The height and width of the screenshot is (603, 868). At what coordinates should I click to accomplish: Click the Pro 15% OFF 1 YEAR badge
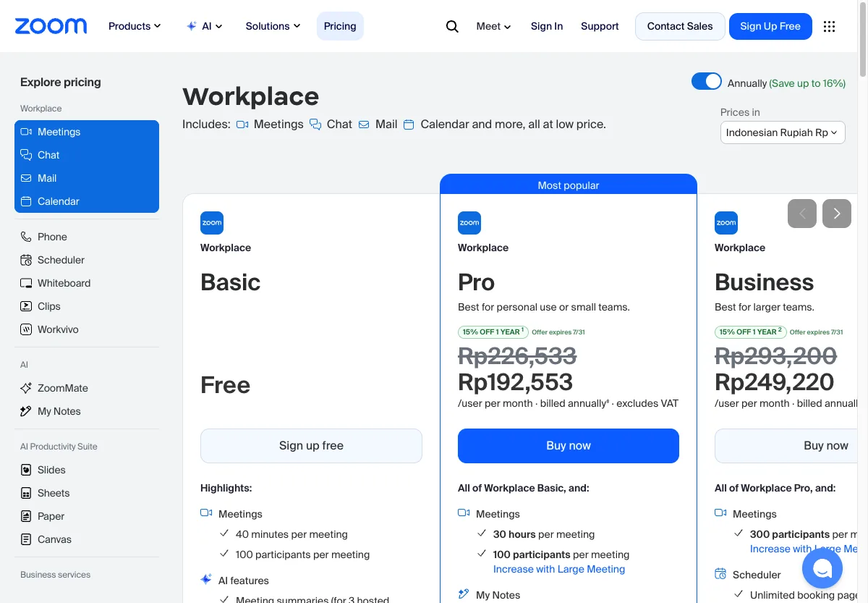pos(493,332)
